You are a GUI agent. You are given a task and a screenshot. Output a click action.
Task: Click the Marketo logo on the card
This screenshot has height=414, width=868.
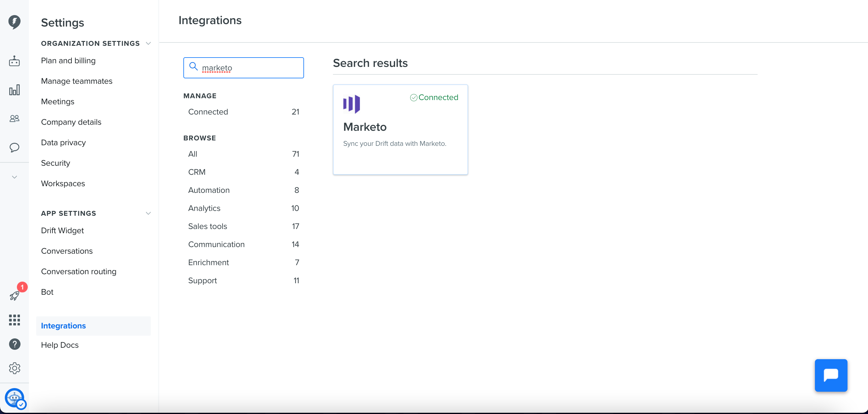[x=351, y=104]
